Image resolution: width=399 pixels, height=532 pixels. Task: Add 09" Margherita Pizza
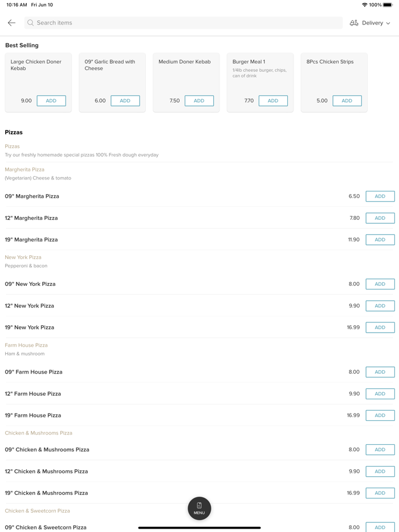click(x=380, y=197)
